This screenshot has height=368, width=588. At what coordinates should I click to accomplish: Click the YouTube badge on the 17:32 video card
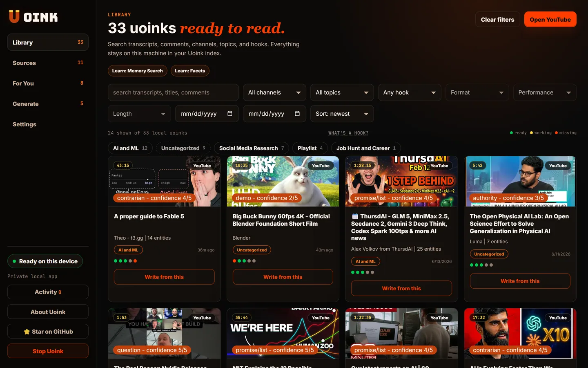coord(558,318)
